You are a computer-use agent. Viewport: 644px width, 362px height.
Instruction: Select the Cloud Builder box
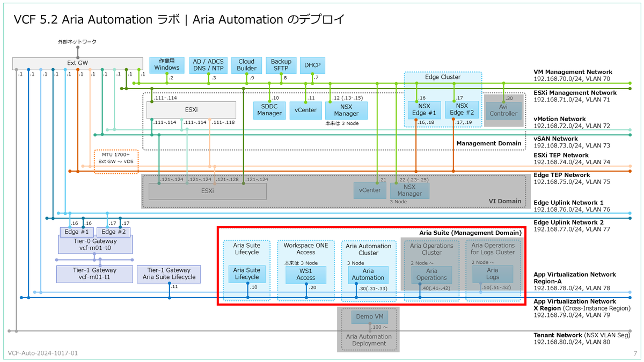(x=247, y=65)
